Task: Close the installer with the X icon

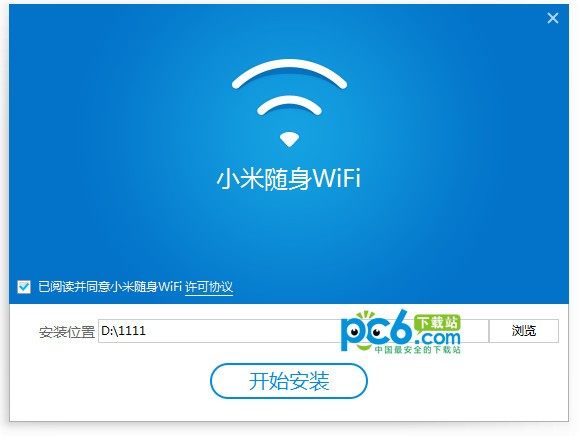Action: (553, 18)
